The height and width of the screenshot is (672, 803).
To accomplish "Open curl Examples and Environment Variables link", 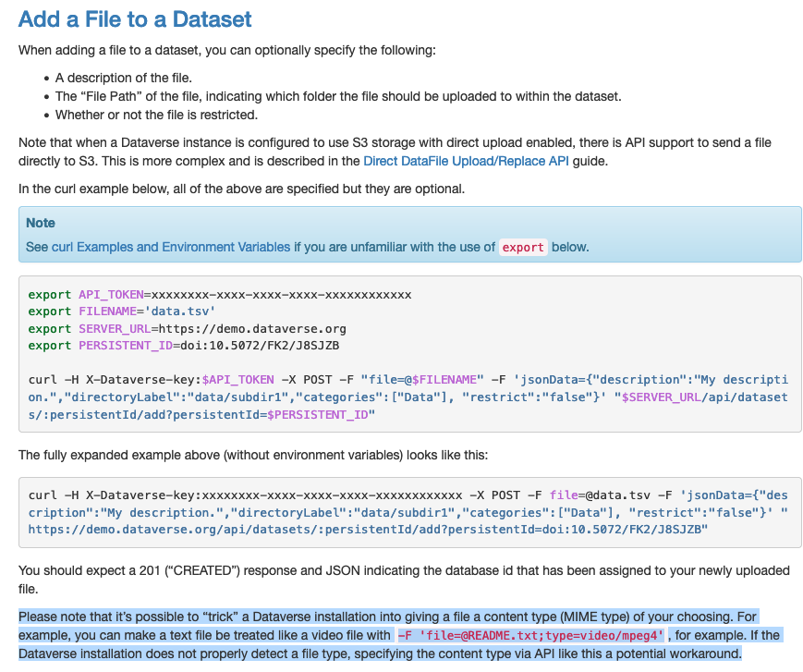I will pyautogui.click(x=171, y=247).
